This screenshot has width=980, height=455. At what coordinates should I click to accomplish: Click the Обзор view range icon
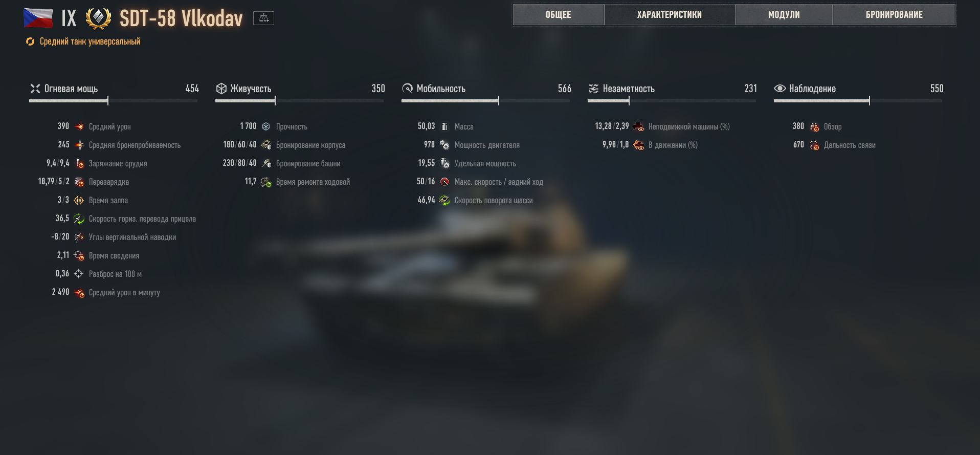pyautogui.click(x=814, y=126)
